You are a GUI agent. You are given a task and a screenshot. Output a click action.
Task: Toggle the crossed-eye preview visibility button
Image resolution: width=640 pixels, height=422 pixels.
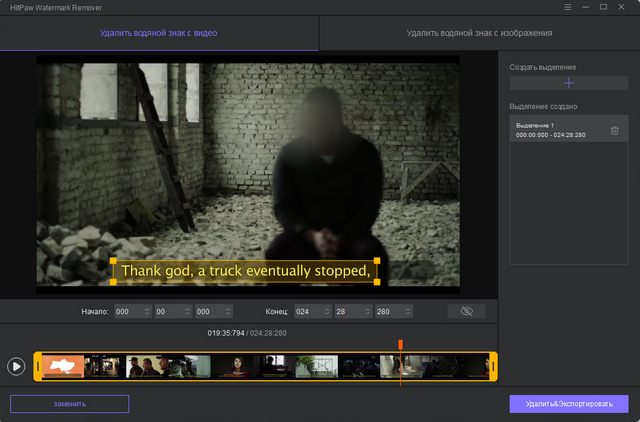tap(466, 311)
